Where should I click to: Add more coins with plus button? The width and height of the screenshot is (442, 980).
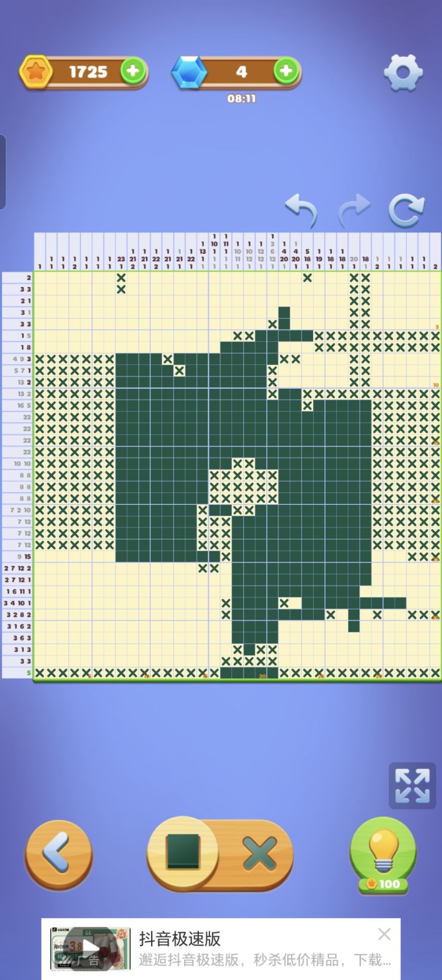tap(133, 71)
